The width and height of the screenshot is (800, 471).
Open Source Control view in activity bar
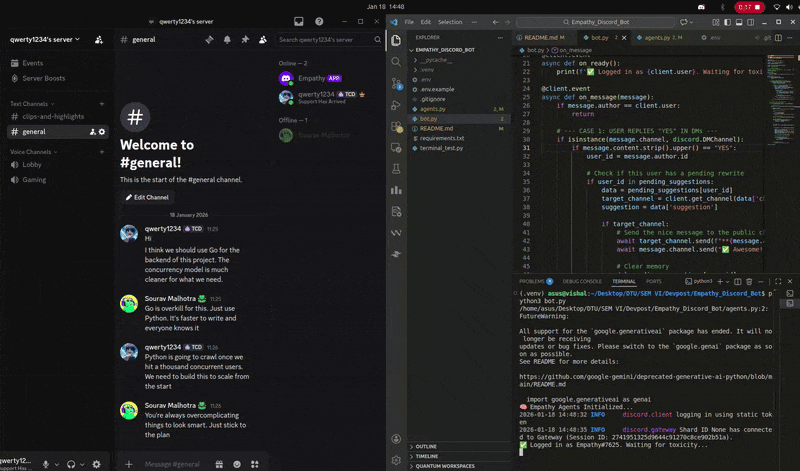pos(396,83)
